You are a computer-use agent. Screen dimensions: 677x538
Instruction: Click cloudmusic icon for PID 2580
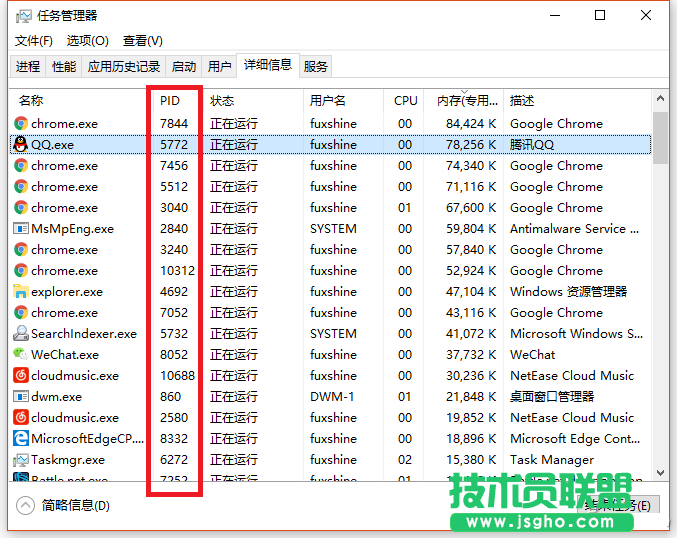20,418
